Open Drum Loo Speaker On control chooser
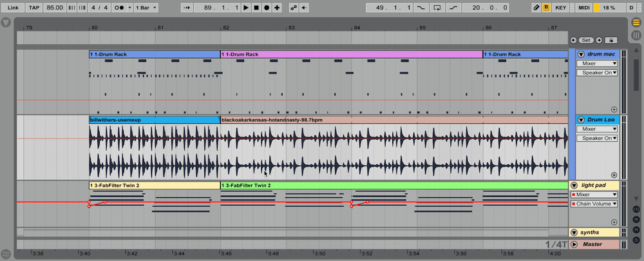Image resolution: width=644 pixels, height=261 pixels. click(x=597, y=139)
